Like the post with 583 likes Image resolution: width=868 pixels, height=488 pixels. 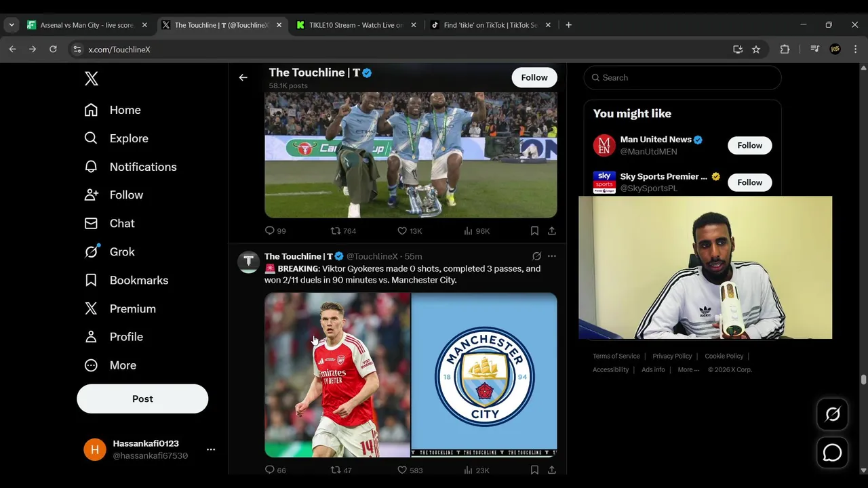(x=410, y=470)
